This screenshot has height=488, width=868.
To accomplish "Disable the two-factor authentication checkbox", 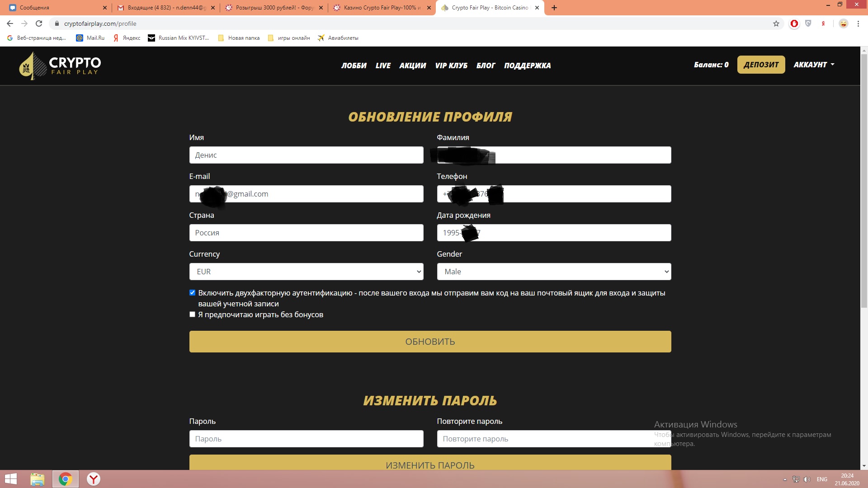I will pyautogui.click(x=192, y=293).
